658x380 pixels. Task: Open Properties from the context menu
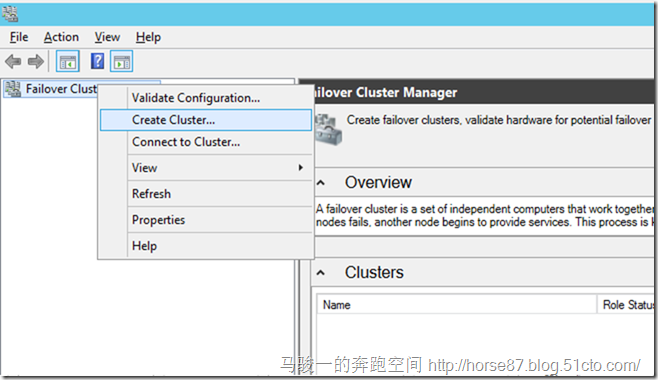(206, 220)
